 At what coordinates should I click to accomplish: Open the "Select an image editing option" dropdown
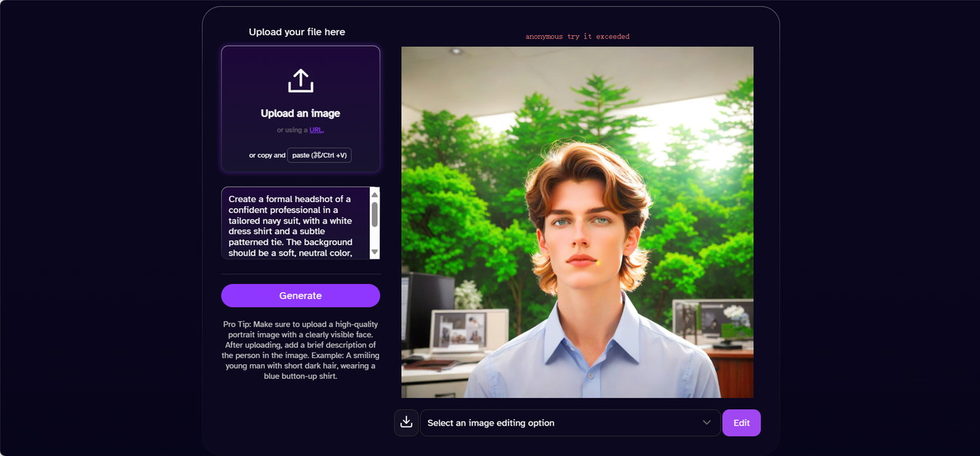[570, 423]
